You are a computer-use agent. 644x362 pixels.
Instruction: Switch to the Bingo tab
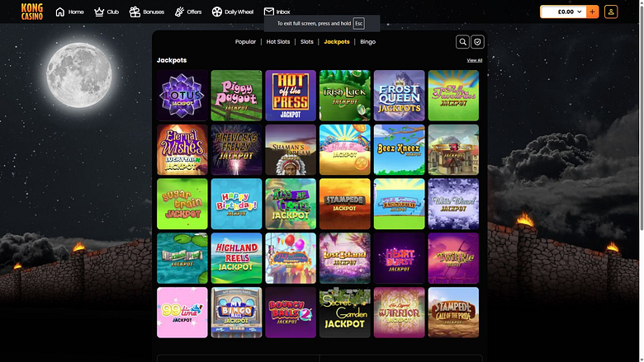367,42
